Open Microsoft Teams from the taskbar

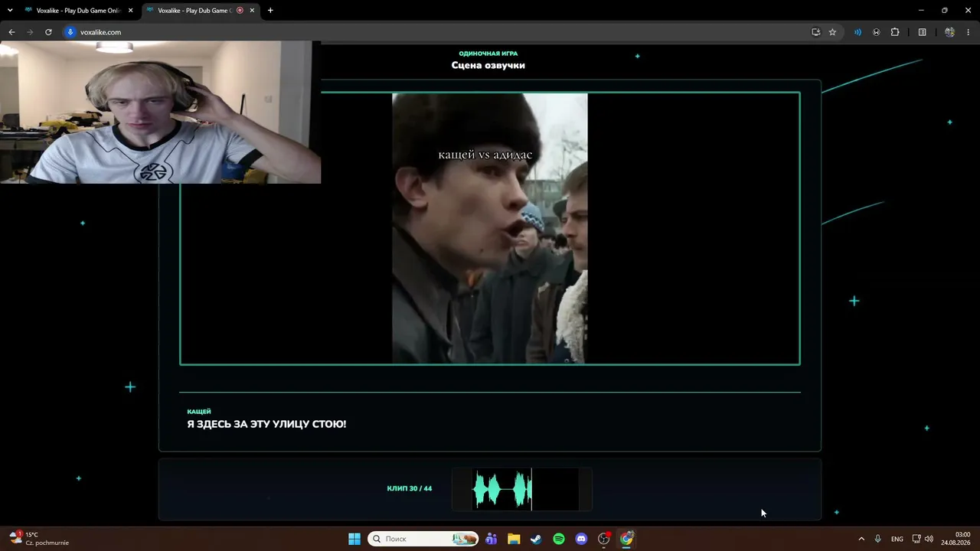click(491, 539)
